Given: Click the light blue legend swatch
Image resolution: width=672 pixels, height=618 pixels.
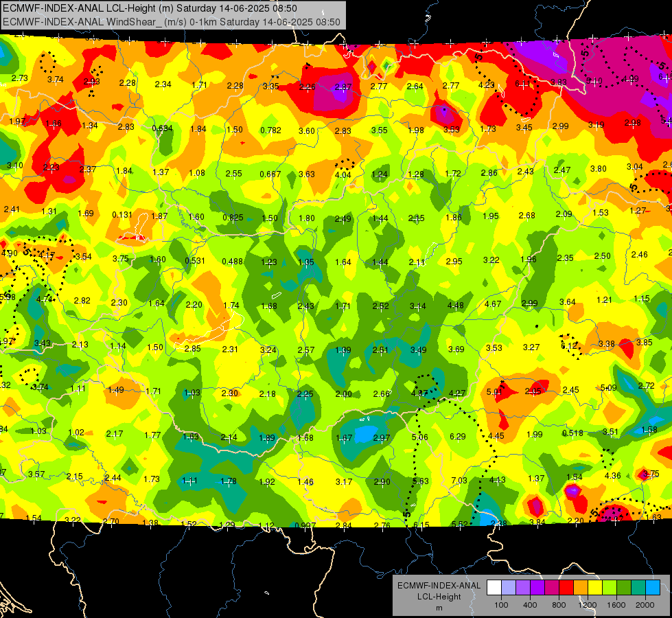Looking at the screenshot, I should click(653, 587).
